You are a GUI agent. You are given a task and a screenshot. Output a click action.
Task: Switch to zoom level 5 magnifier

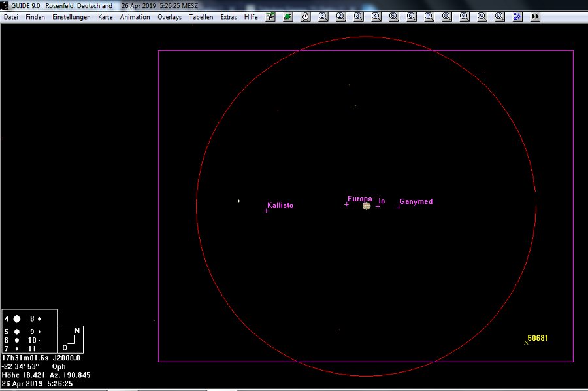click(x=394, y=17)
